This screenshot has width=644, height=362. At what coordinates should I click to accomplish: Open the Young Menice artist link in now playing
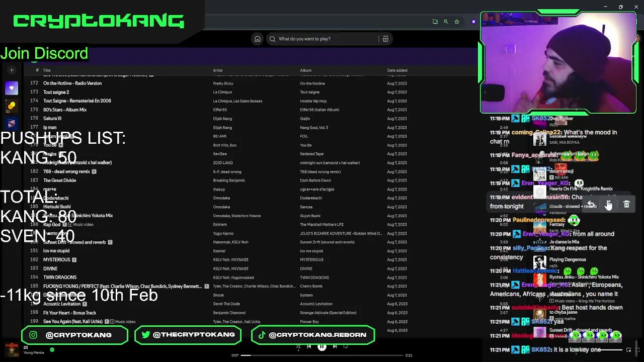[34, 352]
